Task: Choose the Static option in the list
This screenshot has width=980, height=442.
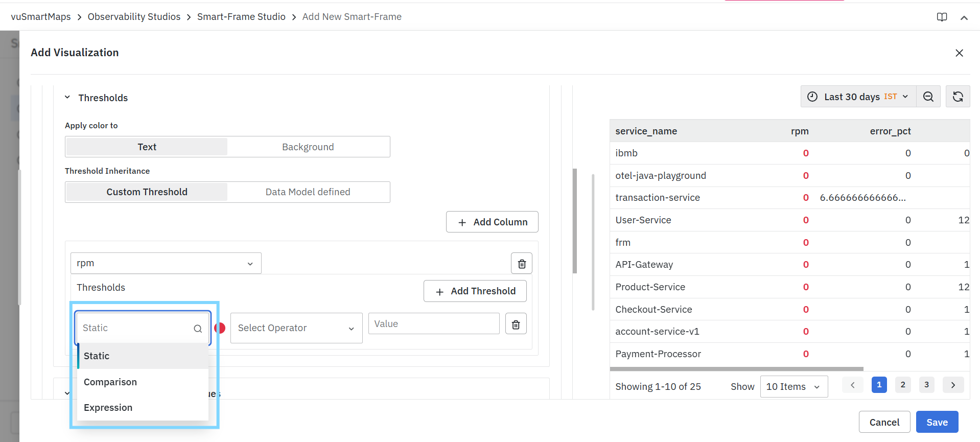Action: (143, 356)
